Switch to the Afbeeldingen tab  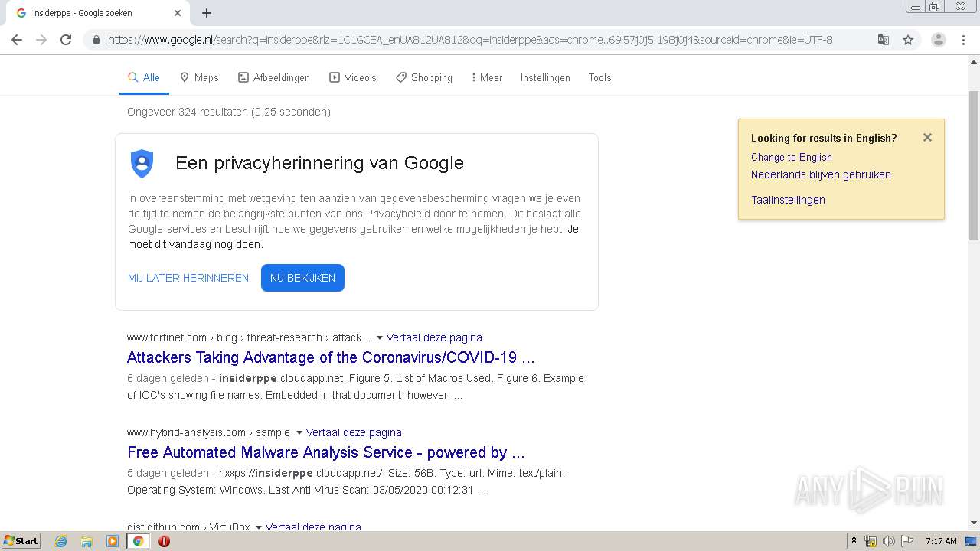pos(274,77)
